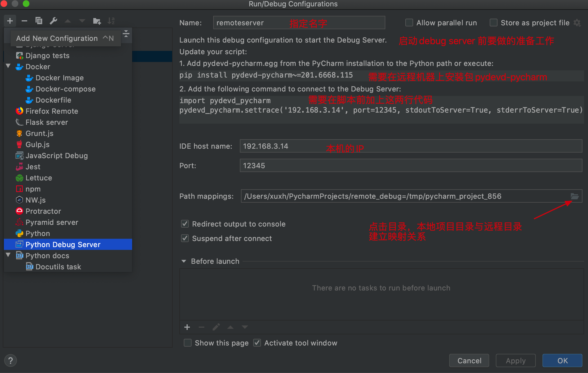Viewport: 588px width, 373px height.
Task: Select Pyramid server configuration type
Action: (68, 222)
